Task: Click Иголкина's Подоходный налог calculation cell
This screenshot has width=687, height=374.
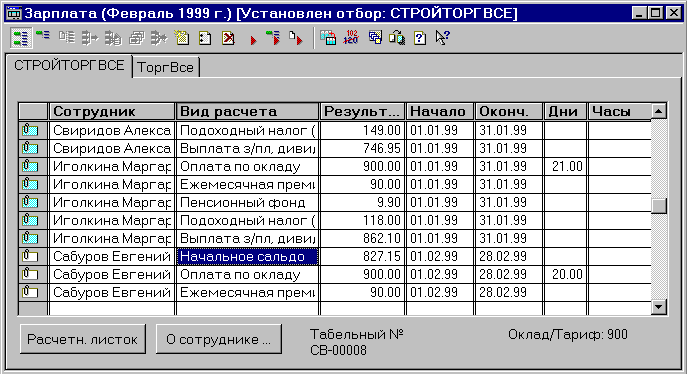Action: coord(247,220)
